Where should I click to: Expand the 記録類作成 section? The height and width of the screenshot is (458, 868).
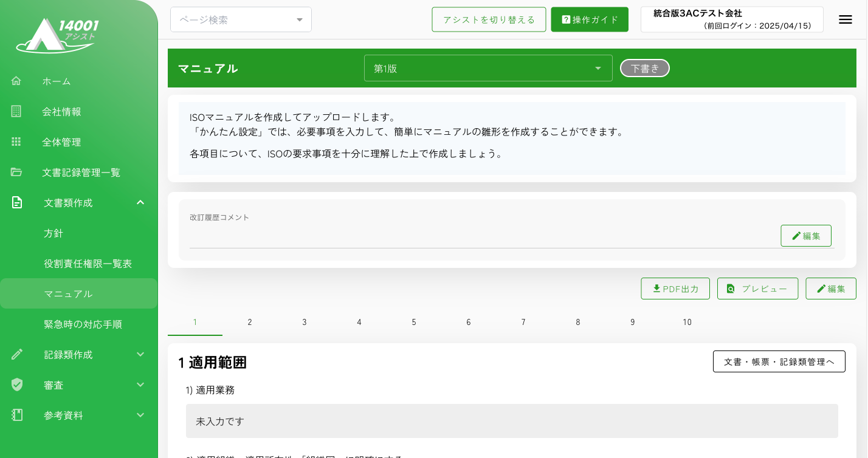(x=140, y=354)
